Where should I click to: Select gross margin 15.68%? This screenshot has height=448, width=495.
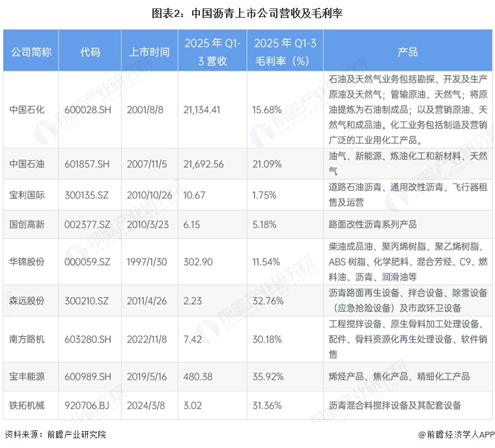[267, 109]
